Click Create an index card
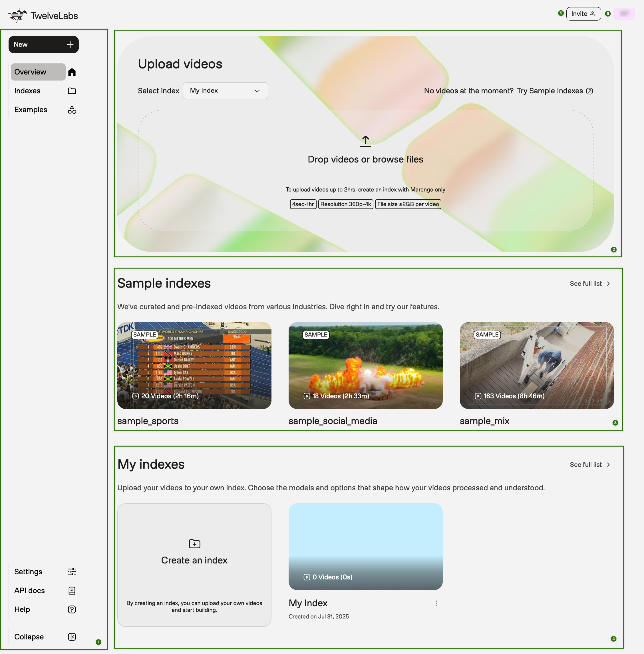644x654 pixels. click(194, 560)
